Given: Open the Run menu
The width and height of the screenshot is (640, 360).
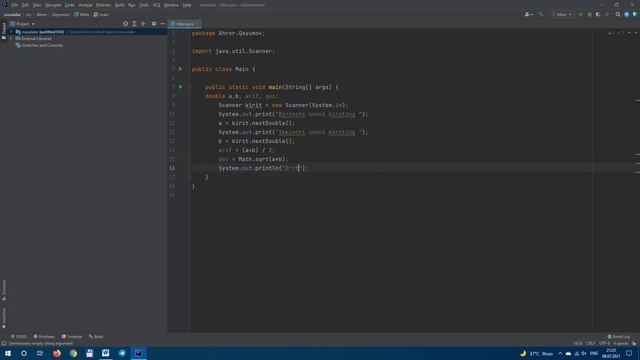Looking at the screenshot, I should pos(131,5).
